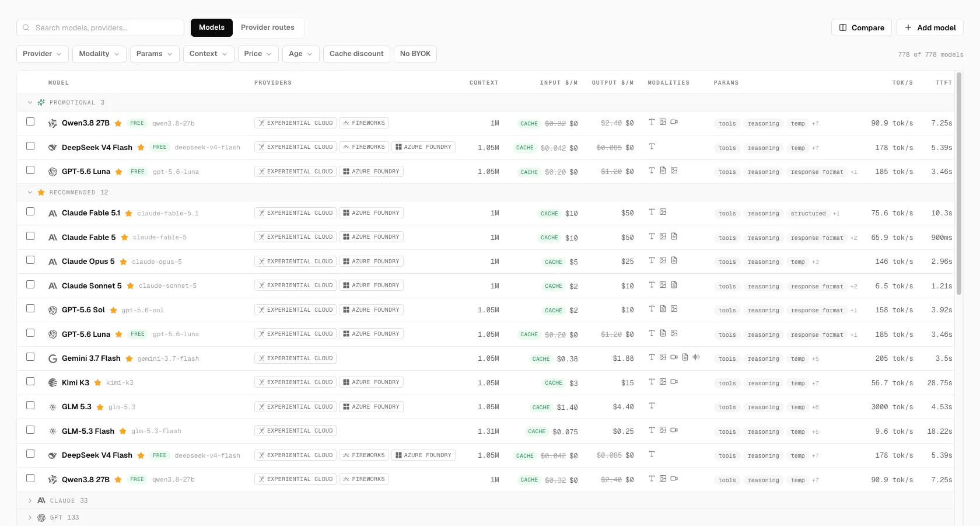Click the Claude group Anthropic logo
The image size is (980, 526).
(x=41, y=500)
